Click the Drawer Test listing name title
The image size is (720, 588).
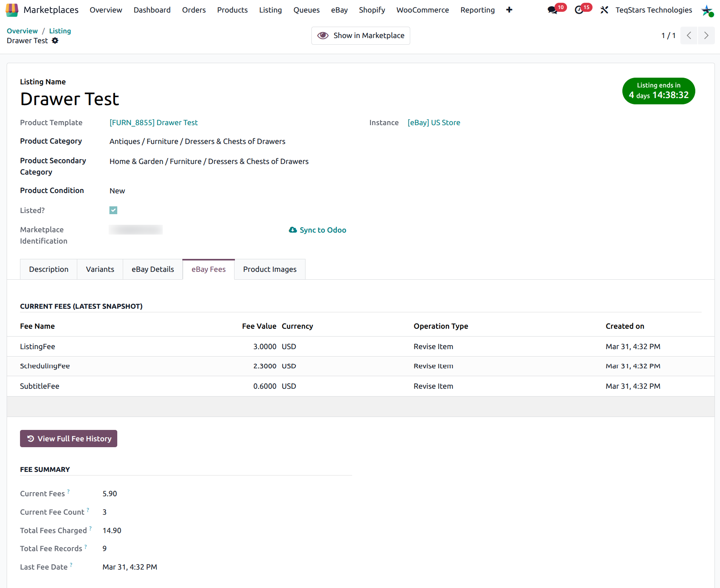[69, 99]
